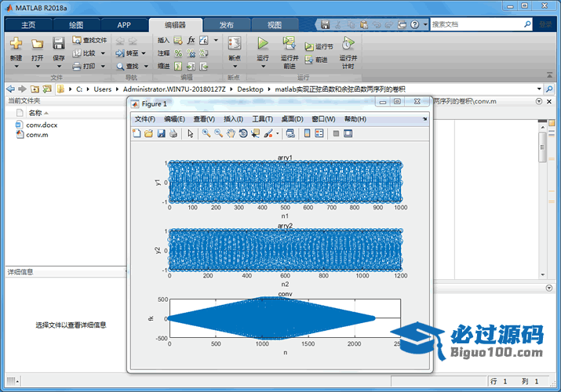Open File (文件) menu in Figure 1
The width and height of the screenshot is (561, 392).
144,119
